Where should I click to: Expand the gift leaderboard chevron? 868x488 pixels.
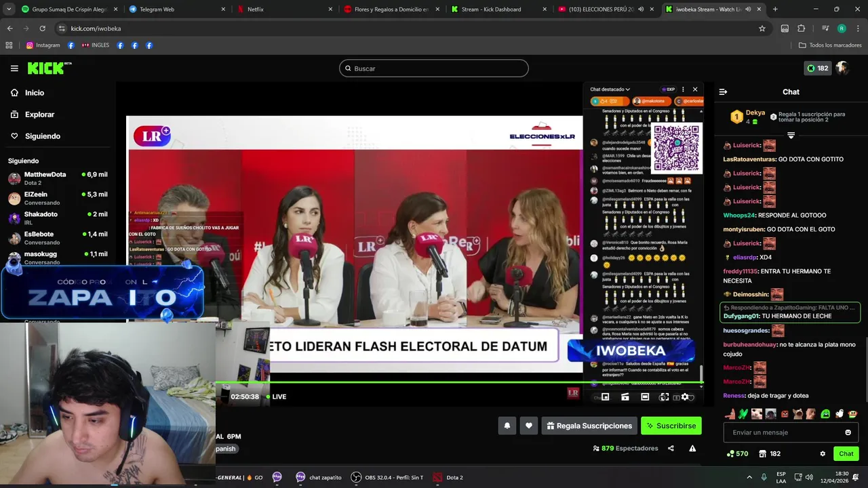pyautogui.click(x=791, y=136)
